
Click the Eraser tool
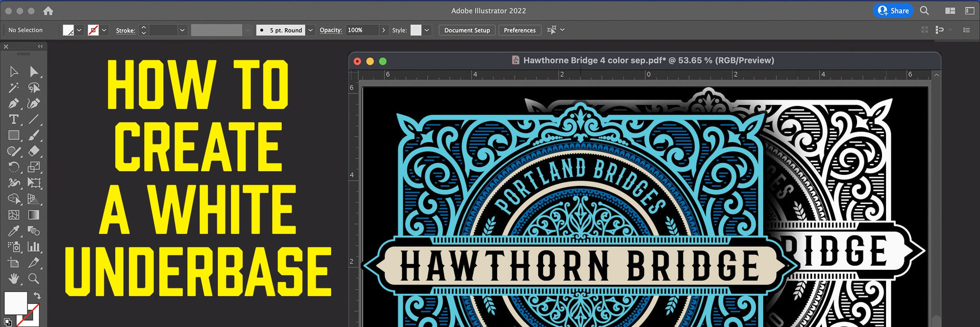click(x=34, y=151)
